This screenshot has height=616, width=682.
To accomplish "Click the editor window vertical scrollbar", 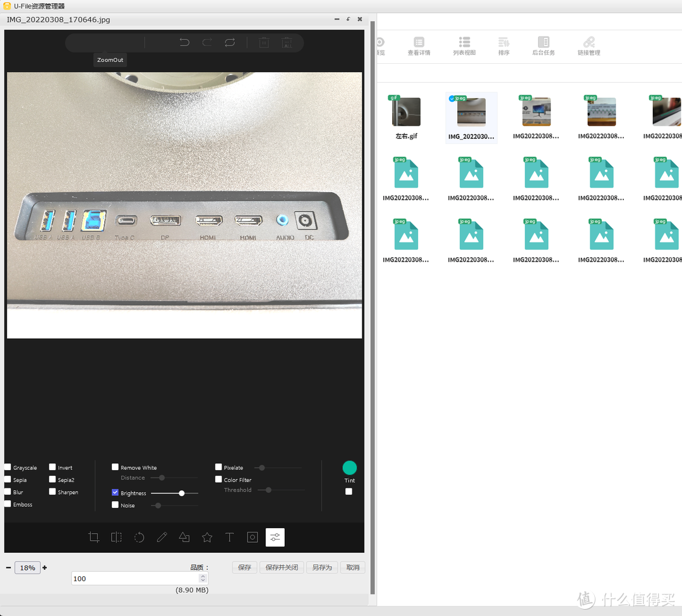I will (x=373, y=307).
